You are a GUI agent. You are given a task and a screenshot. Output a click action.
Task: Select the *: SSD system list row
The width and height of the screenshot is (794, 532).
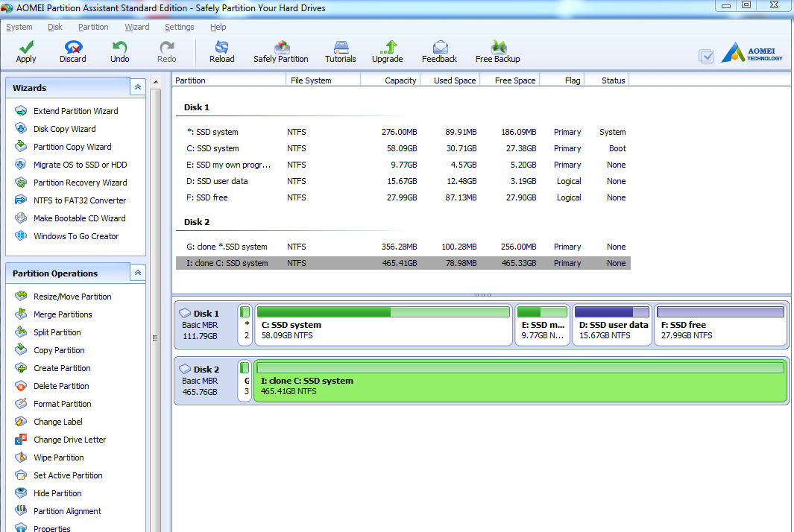pyautogui.click(x=403, y=132)
